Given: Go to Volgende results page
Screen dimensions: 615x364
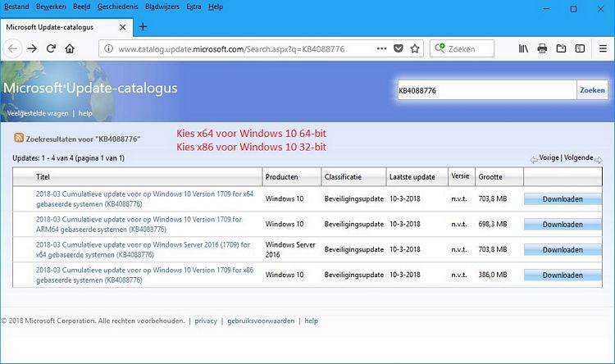Looking at the screenshot, I should 579,157.
